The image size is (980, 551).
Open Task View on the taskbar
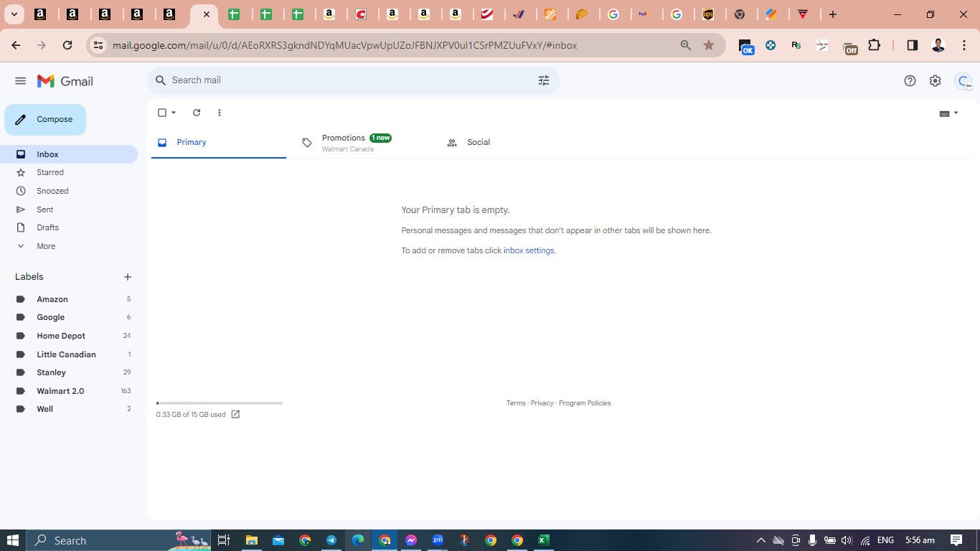coord(223,540)
